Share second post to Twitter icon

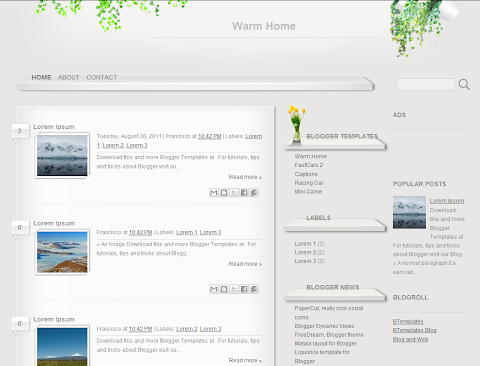pyautogui.click(x=234, y=289)
